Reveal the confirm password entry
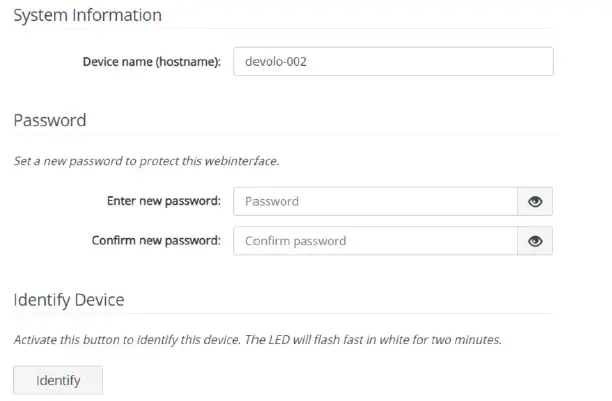 pyautogui.click(x=535, y=241)
